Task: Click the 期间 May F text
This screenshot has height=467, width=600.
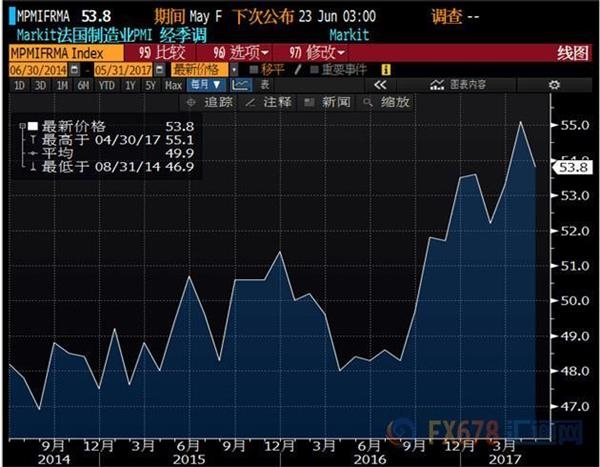Action: 188,16
